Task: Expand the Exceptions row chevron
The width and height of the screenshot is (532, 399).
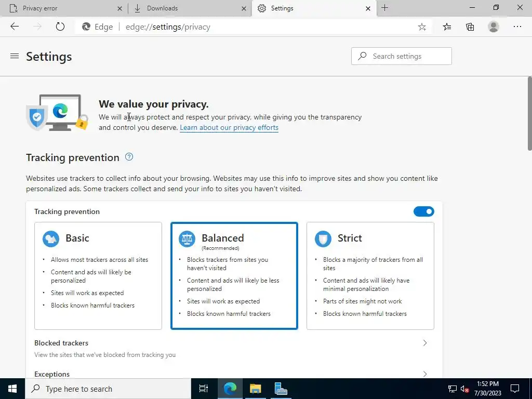Action: pyautogui.click(x=425, y=374)
